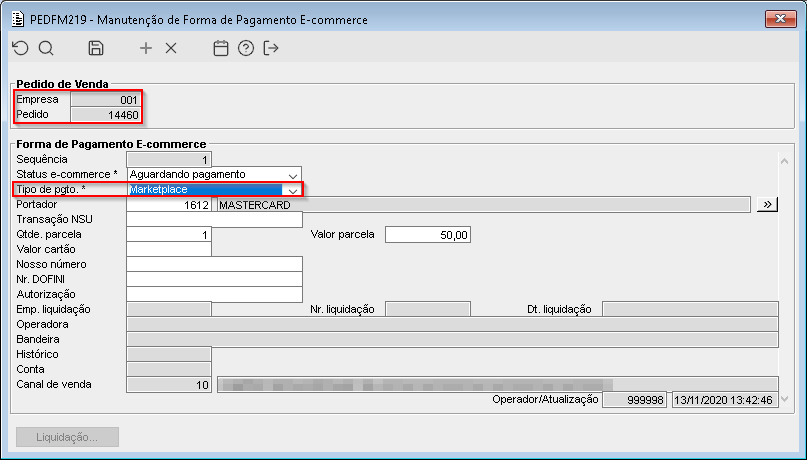
Task: Click the undo/refresh arrow toolbar icon
Action: coord(20,48)
